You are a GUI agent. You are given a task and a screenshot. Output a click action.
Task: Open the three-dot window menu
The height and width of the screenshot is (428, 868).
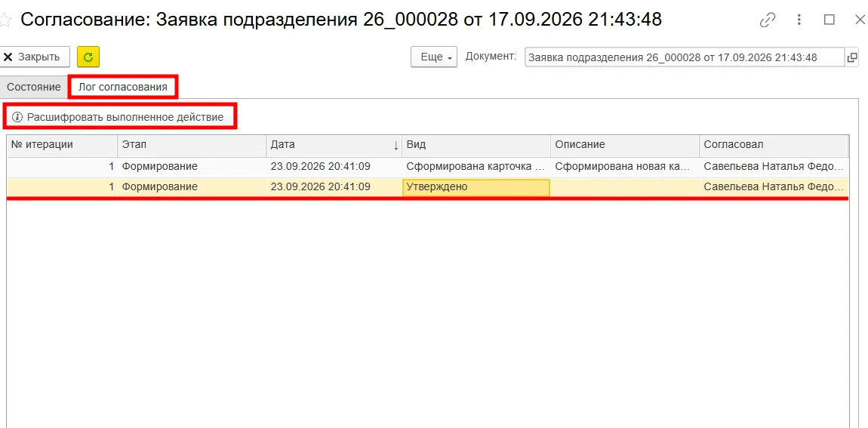coord(799,20)
